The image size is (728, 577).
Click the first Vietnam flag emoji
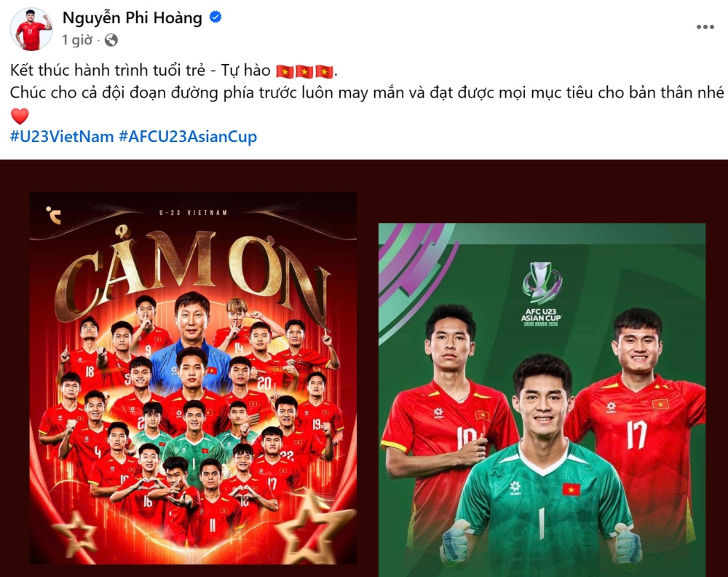click(x=285, y=71)
